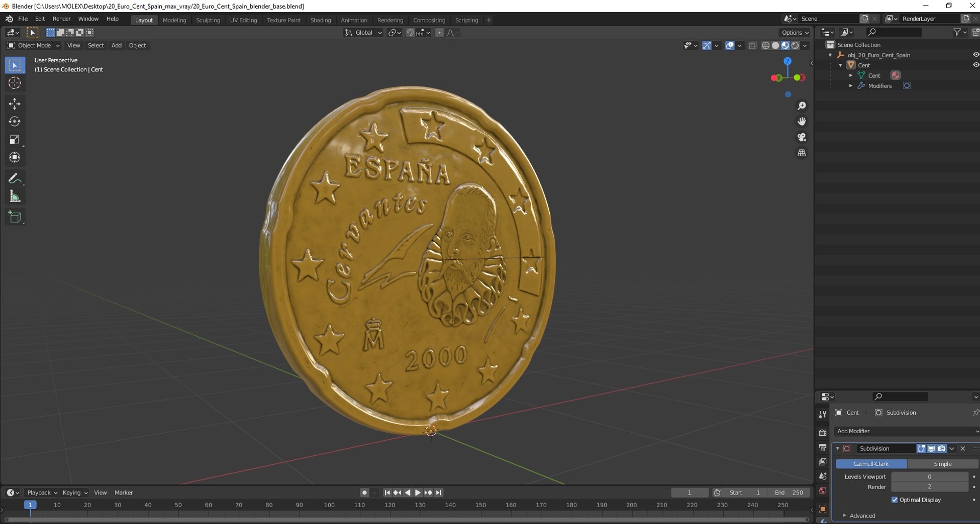Click the Blender logo menu icon
The height and width of the screenshot is (524, 980).
pyautogui.click(x=9, y=19)
